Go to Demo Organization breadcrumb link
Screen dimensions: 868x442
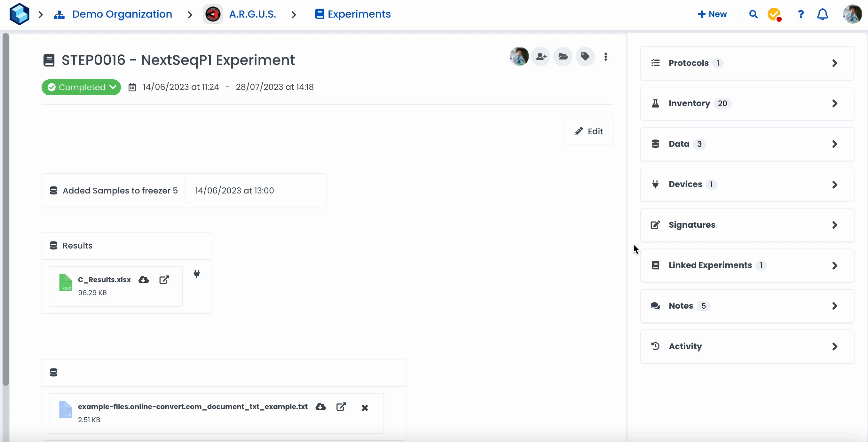tap(122, 14)
